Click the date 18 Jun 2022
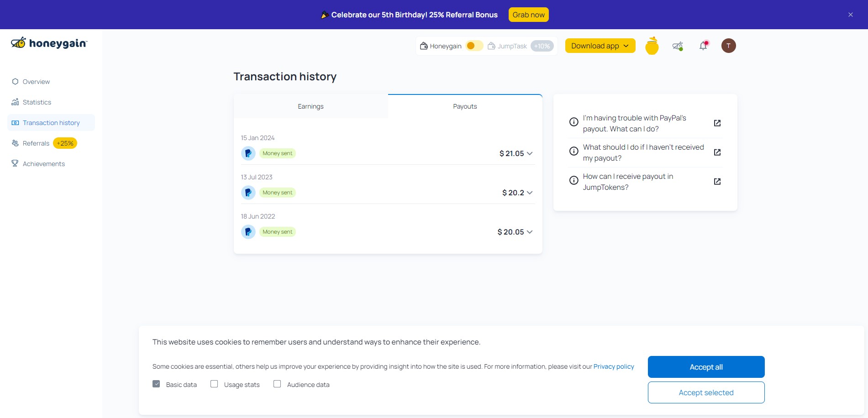The width and height of the screenshot is (868, 418). [x=258, y=216]
